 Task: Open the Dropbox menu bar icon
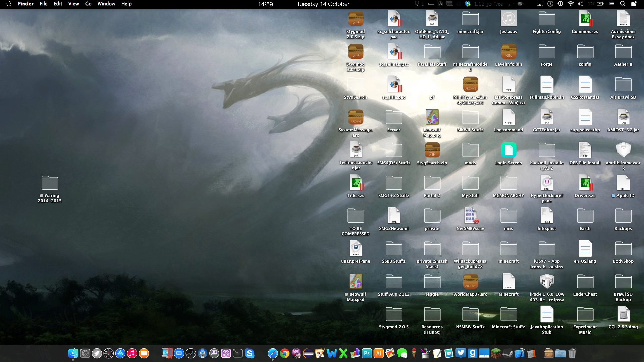[468, 4]
